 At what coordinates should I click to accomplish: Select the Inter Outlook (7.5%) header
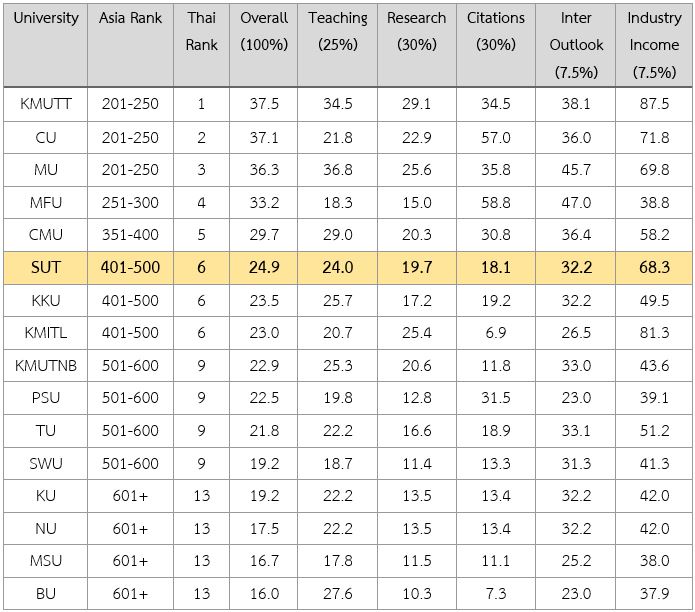(576, 45)
